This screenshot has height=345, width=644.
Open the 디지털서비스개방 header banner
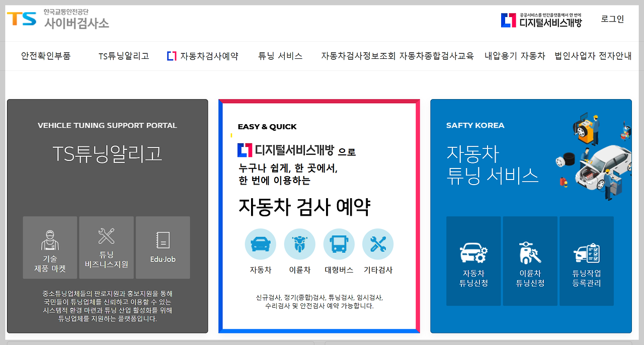point(541,20)
